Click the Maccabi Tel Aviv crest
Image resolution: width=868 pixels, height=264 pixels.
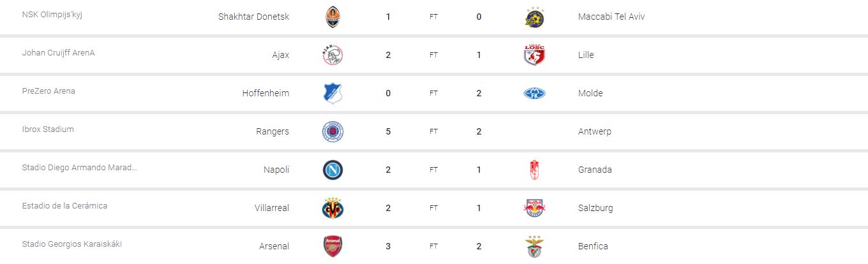[x=534, y=17]
